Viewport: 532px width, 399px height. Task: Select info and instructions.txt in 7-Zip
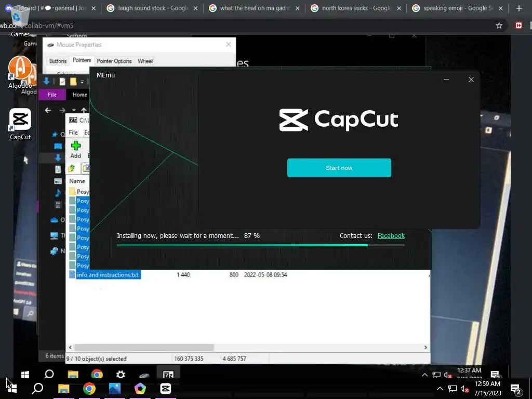pyautogui.click(x=108, y=275)
